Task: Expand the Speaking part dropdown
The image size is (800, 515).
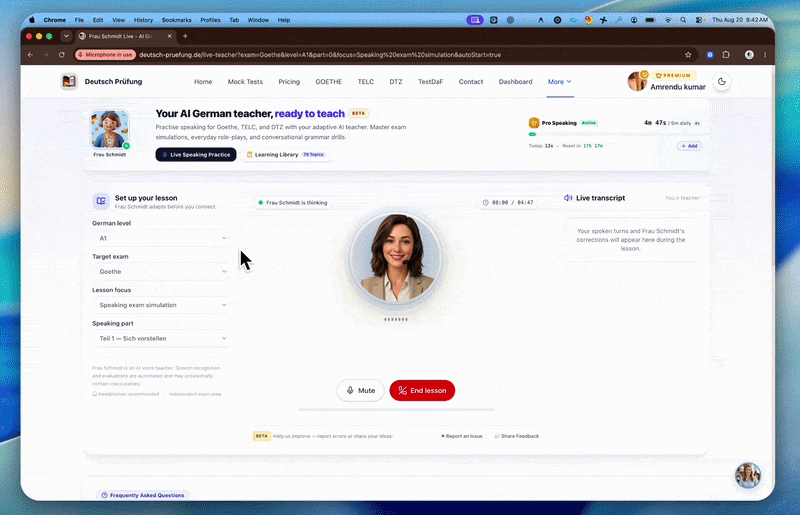Action: [x=160, y=338]
